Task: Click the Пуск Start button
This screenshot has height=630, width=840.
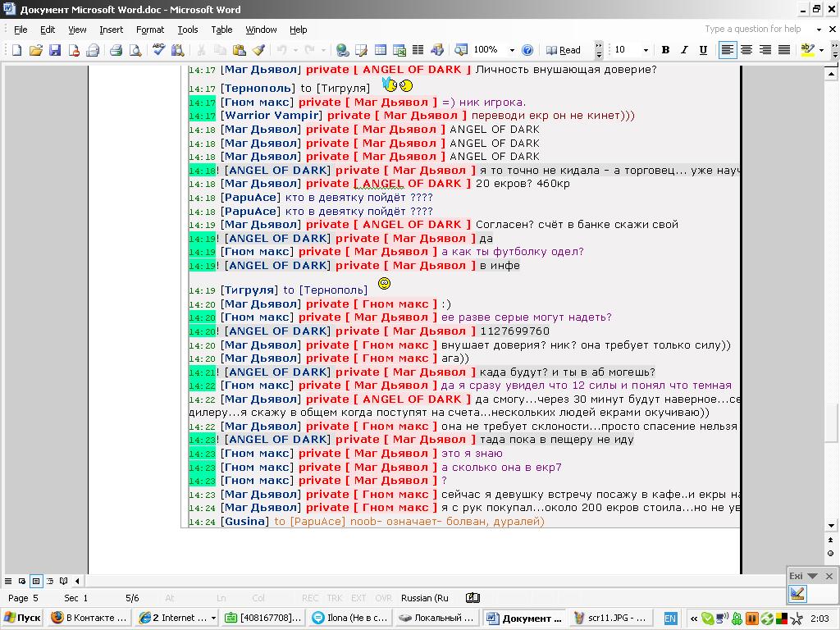Action: [22, 618]
